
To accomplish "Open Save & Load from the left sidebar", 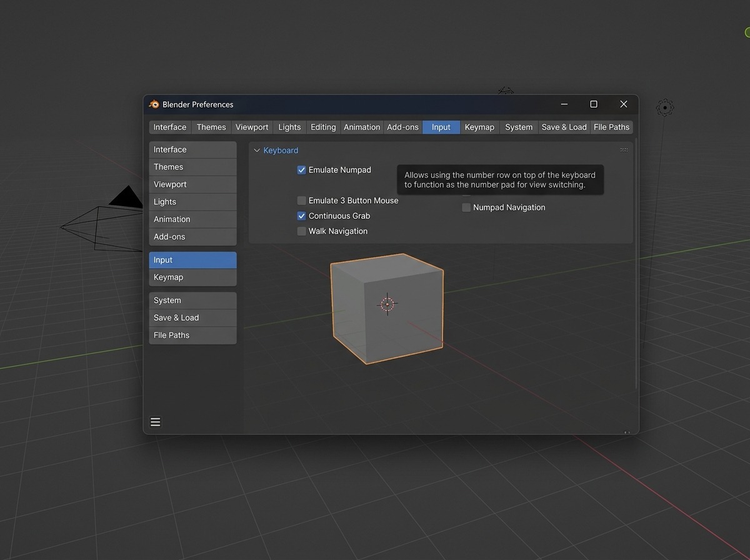I will (192, 317).
